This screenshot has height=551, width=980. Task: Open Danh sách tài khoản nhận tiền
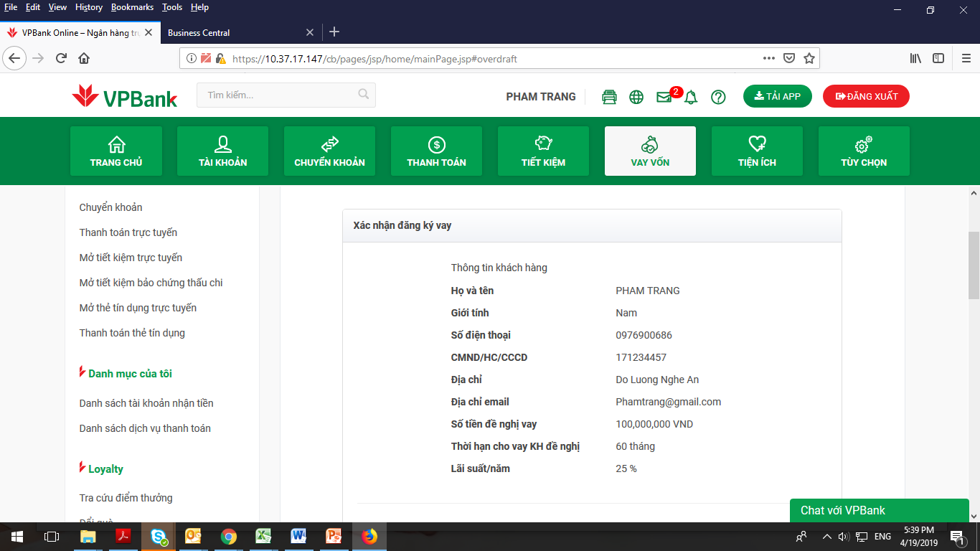point(146,403)
